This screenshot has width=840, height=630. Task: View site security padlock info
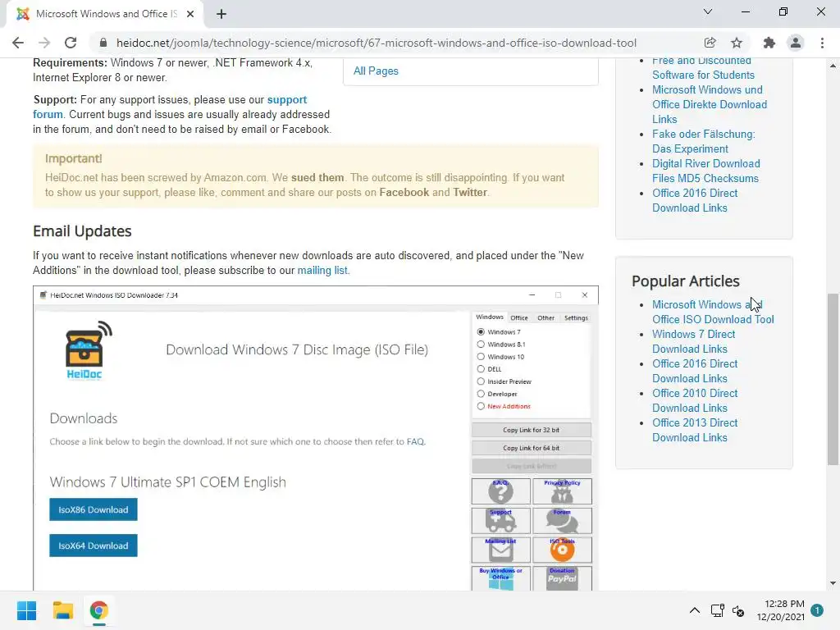[x=103, y=43]
